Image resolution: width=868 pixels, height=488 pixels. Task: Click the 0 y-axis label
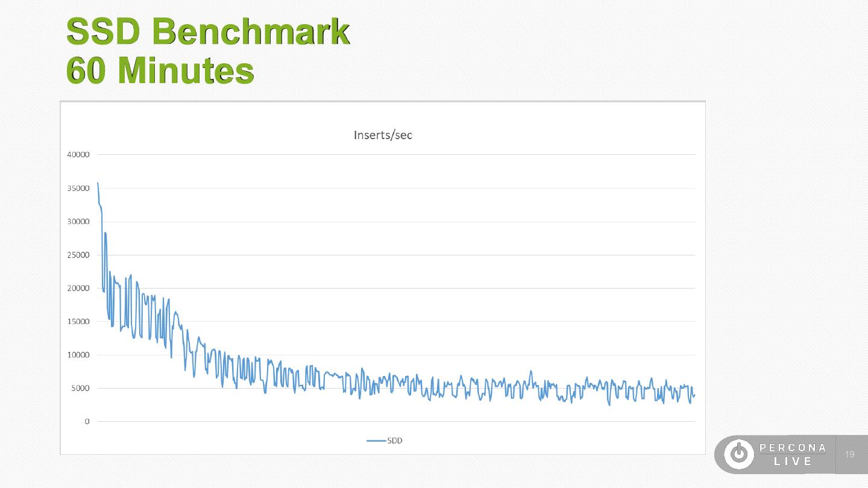(x=87, y=422)
